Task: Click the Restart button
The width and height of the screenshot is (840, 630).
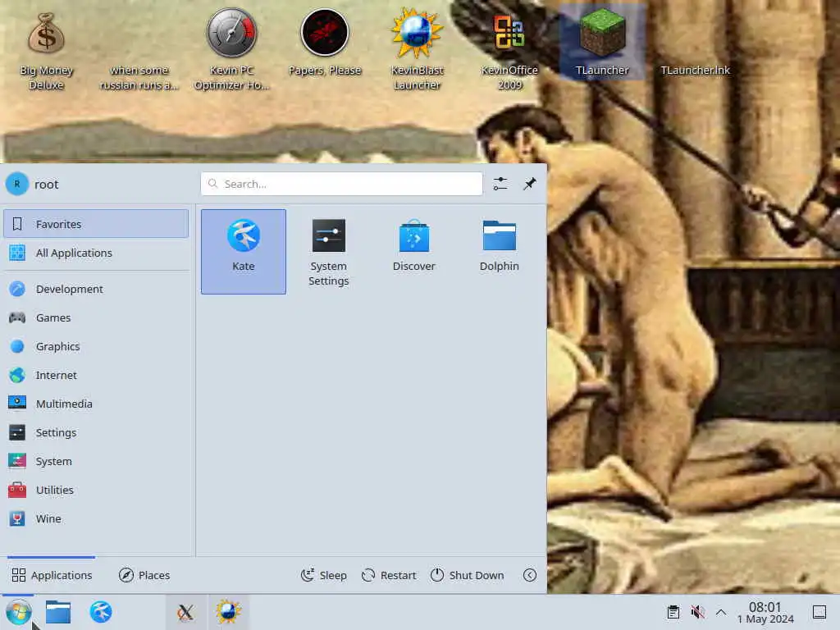Action: (x=389, y=575)
